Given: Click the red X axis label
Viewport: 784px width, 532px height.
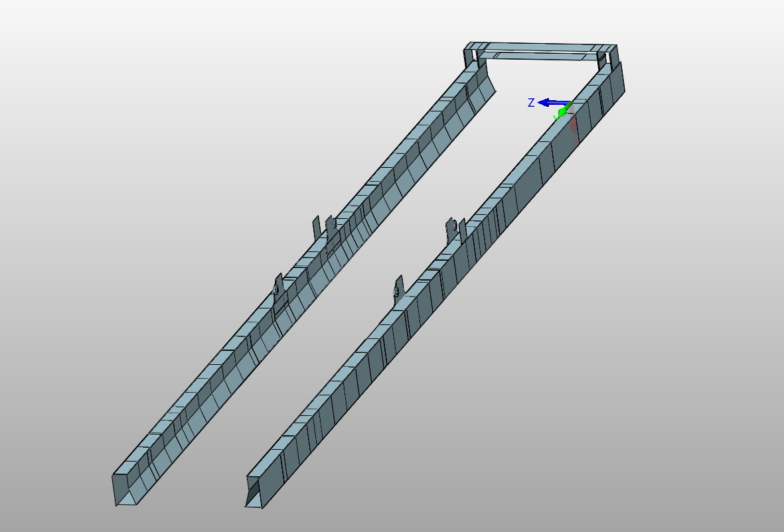Looking at the screenshot, I should click(577, 141).
